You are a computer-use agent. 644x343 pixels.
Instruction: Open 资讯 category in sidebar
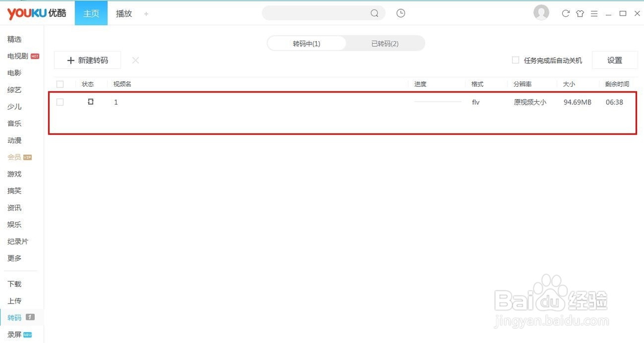click(x=14, y=208)
